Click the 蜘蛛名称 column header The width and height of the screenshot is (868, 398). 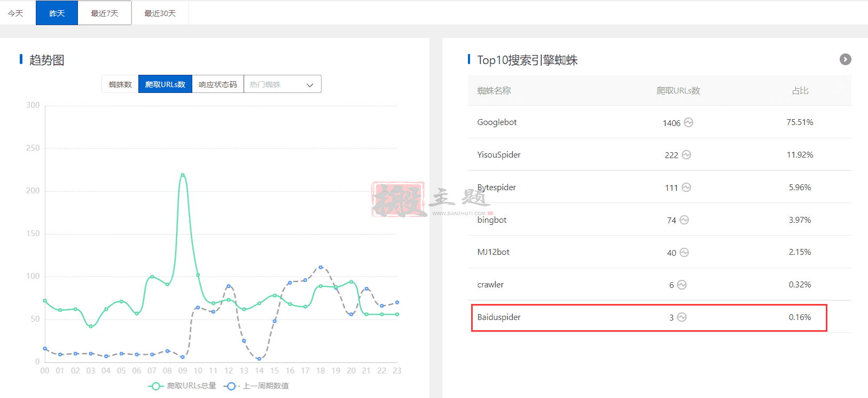494,91
